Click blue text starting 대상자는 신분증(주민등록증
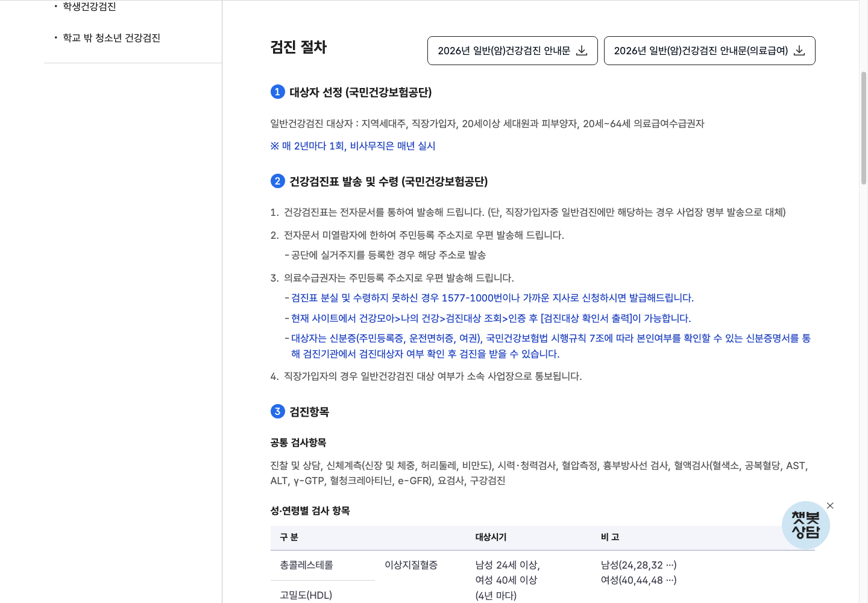The height and width of the screenshot is (603, 868). point(551,346)
